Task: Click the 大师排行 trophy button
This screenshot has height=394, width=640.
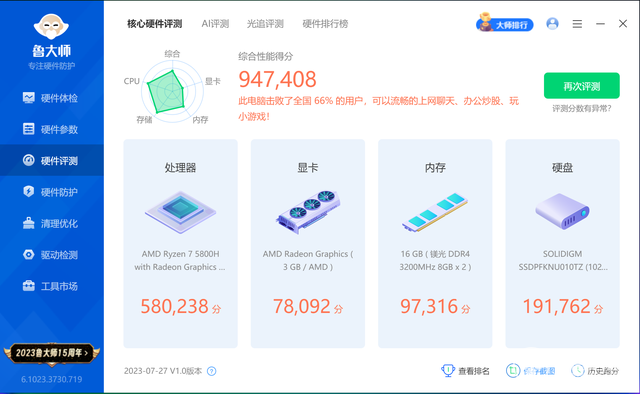Action: (505, 24)
